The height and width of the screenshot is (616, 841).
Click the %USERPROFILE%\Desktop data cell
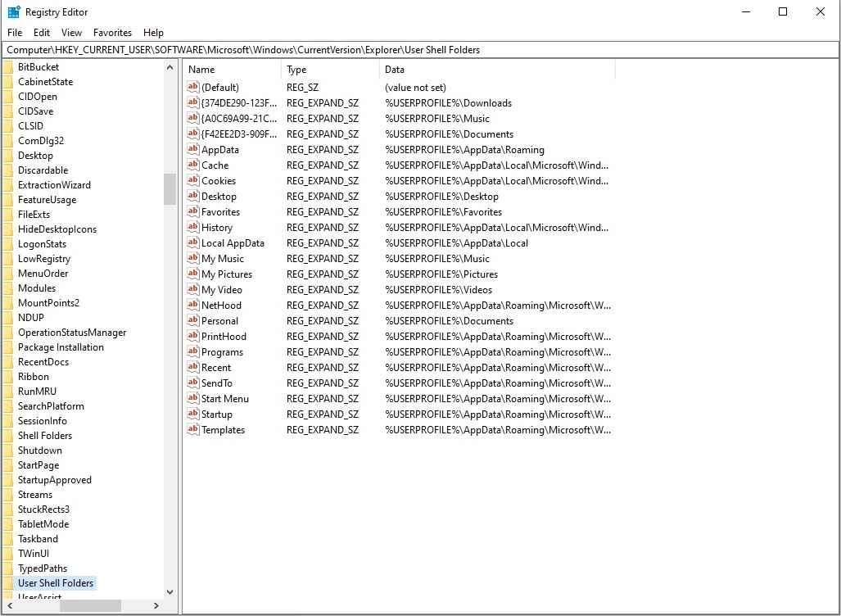pos(442,197)
